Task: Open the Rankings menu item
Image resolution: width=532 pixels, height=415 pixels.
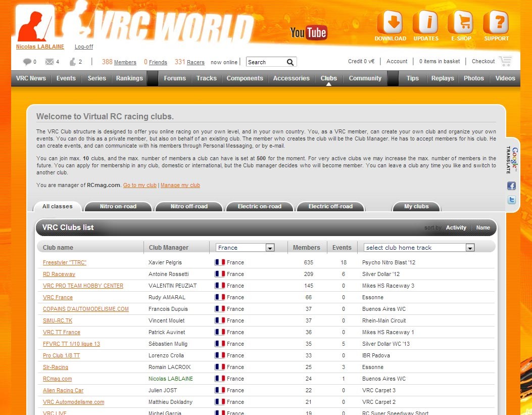Action: [129, 78]
